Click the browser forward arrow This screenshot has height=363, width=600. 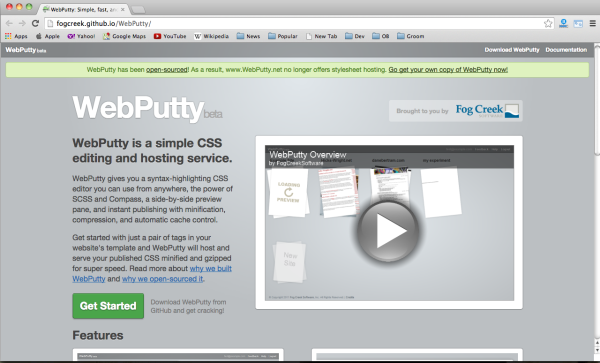[22, 23]
